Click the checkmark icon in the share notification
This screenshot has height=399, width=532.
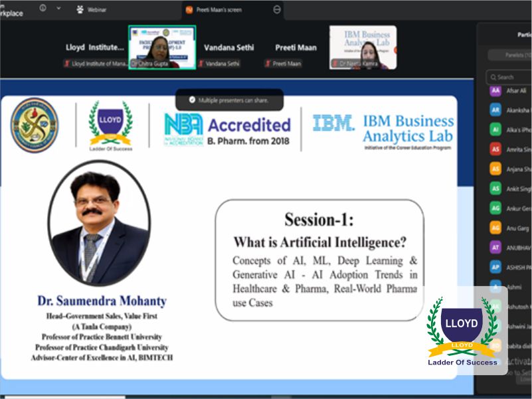(x=192, y=100)
